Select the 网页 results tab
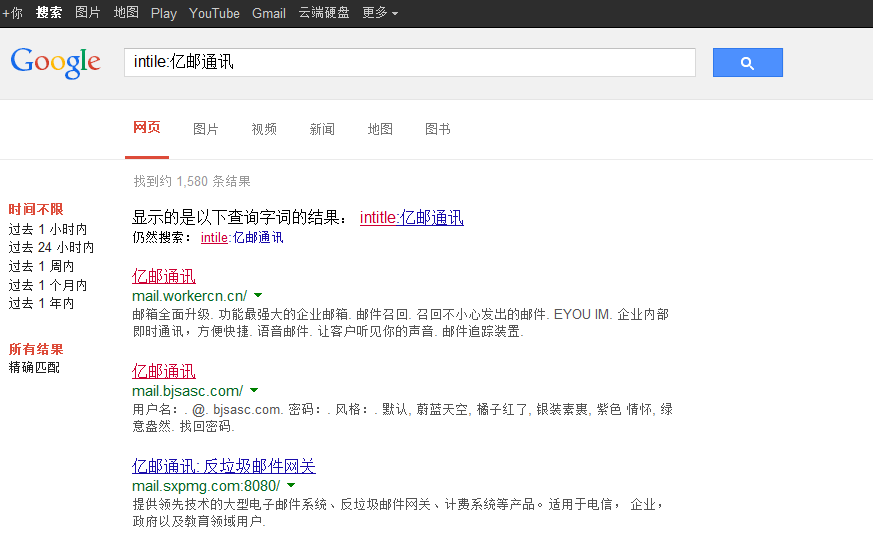This screenshot has width=873, height=540. click(147, 128)
